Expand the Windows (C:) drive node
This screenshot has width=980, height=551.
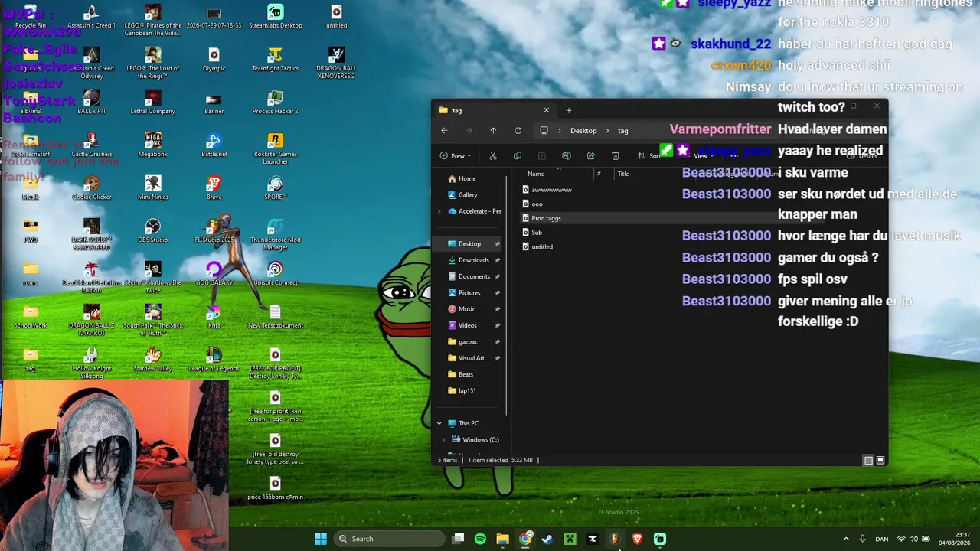(x=443, y=439)
